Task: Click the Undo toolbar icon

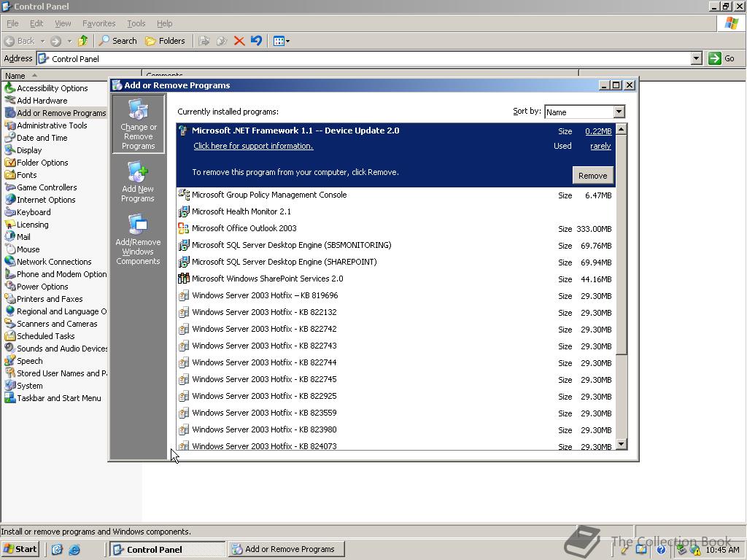Action: pyautogui.click(x=256, y=41)
